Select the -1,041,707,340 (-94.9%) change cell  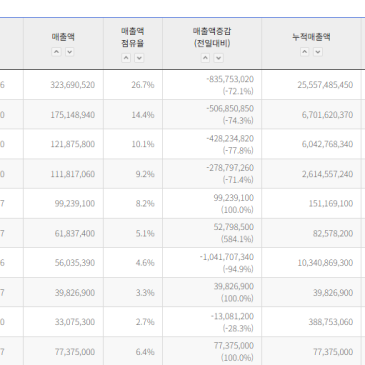212,263
